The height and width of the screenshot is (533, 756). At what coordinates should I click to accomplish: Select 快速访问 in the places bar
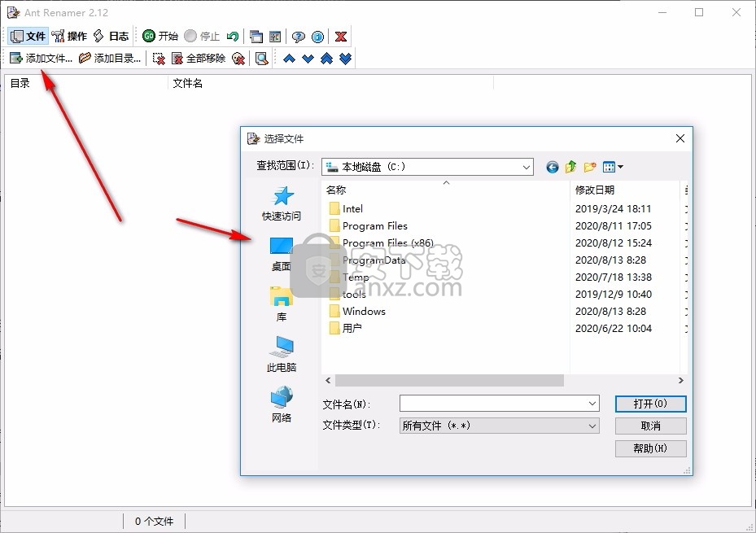pos(282,204)
